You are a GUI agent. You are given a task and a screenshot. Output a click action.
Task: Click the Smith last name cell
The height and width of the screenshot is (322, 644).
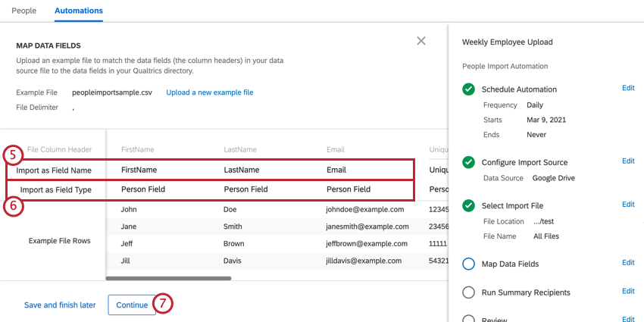click(x=233, y=227)
